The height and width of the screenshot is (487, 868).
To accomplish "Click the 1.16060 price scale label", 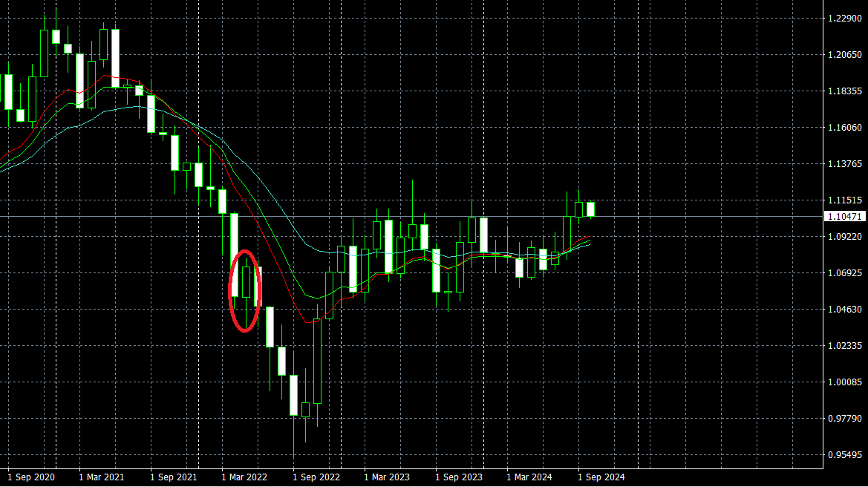I will [845, 128].
